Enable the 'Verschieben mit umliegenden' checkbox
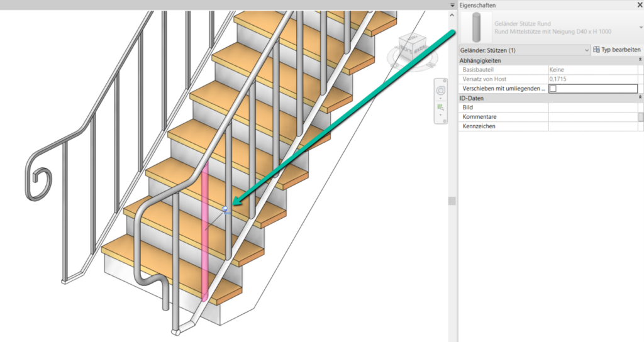This screenshot has height=342, width=644. coord(553,89)
